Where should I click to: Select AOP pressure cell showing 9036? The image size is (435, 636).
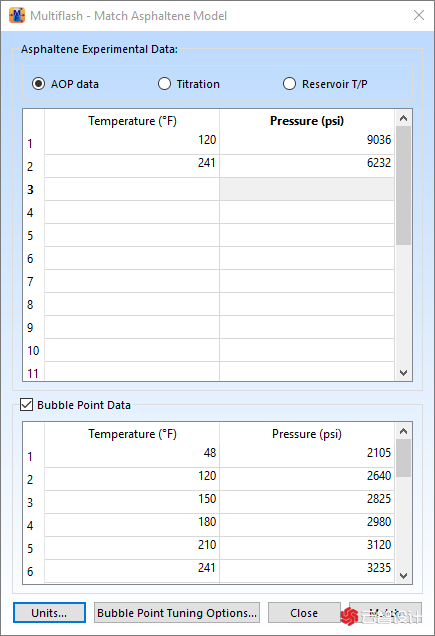307,142
